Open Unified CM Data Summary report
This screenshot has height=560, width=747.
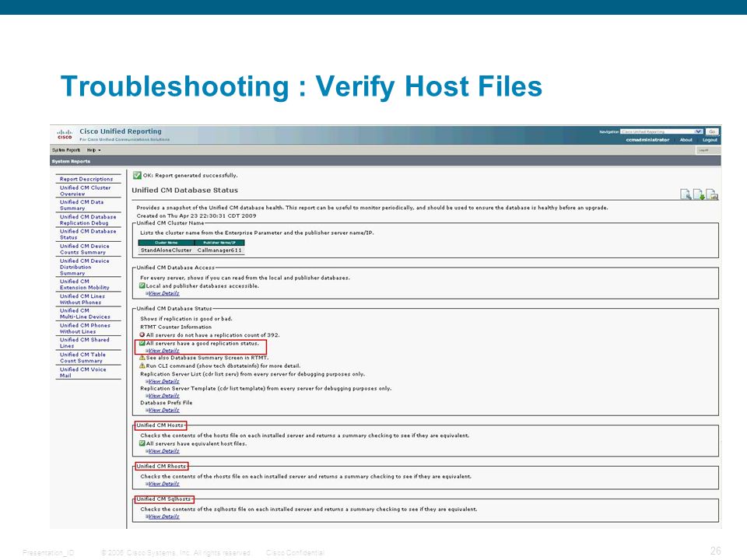[82, 205]
